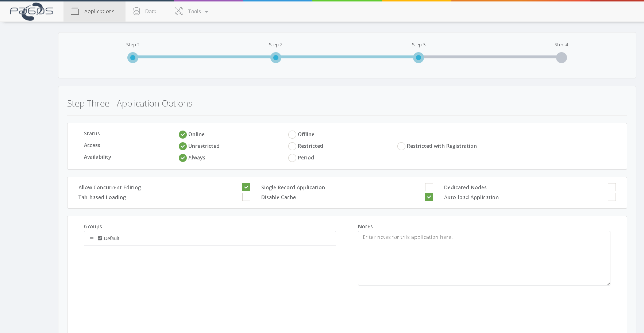Uncheck Allow Concurrent Editing
This screenshot has width=644, height=333.
pos(246,187)
